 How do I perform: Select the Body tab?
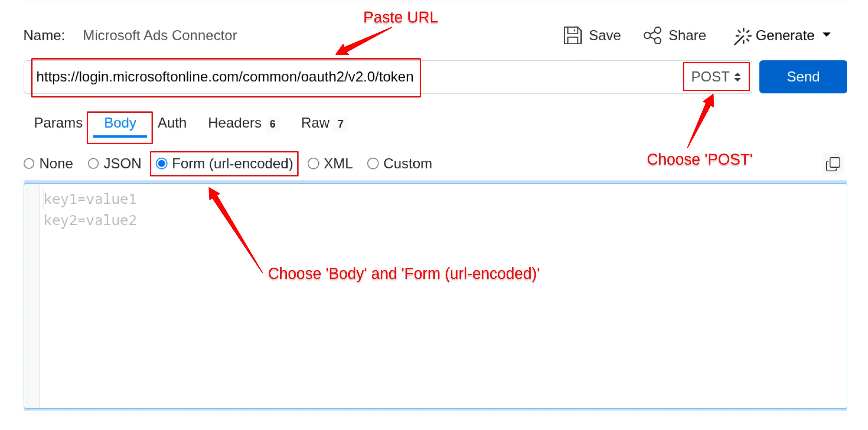point(120,123)
